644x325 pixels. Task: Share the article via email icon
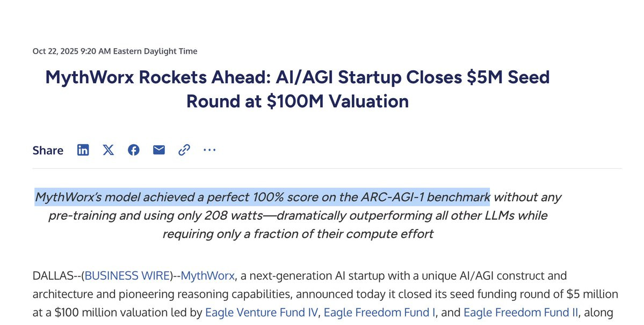(x=159, y=150)
